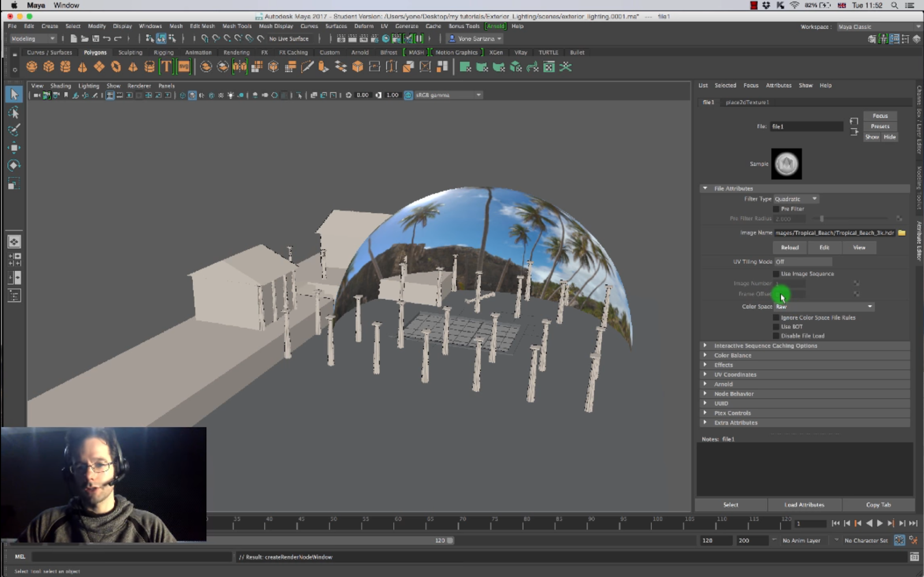Screen dimensions: 924x577
Task: Click the Reload image button
Action: tap(789, 248)
